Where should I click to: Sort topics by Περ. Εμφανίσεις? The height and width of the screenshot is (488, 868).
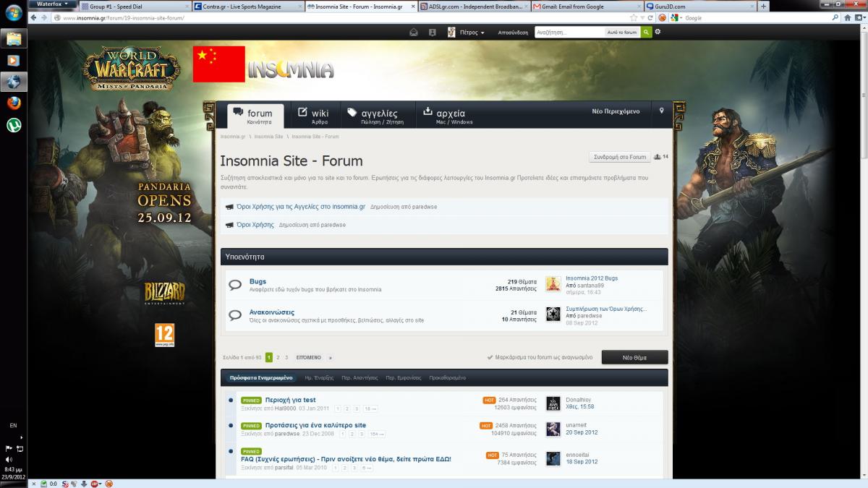404,377
